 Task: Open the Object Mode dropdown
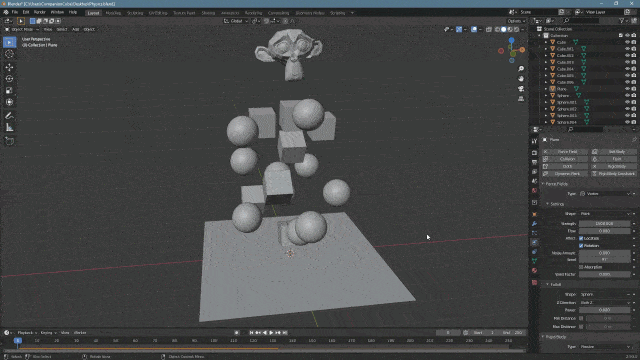[x=21, y=29]
